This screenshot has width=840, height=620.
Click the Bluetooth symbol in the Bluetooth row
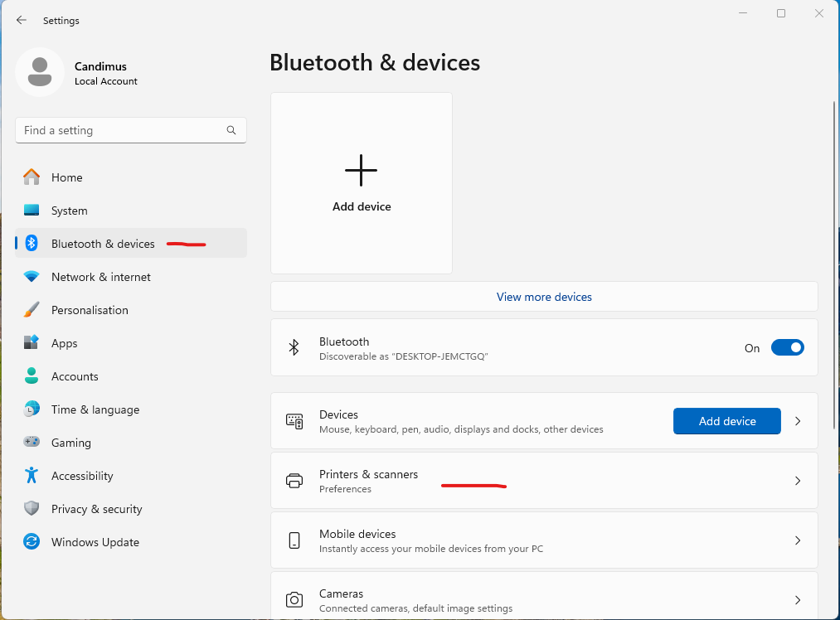tap(294, 347)
